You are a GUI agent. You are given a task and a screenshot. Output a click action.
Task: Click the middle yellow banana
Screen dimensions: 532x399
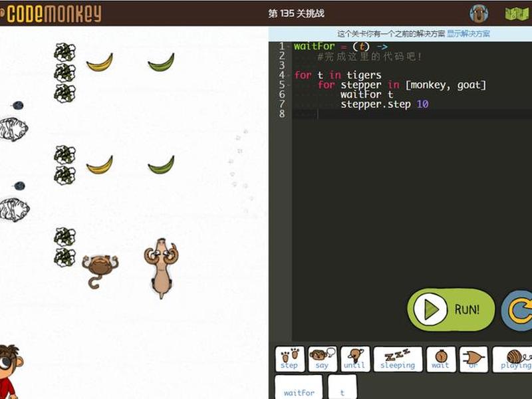(x=99, y=165)
